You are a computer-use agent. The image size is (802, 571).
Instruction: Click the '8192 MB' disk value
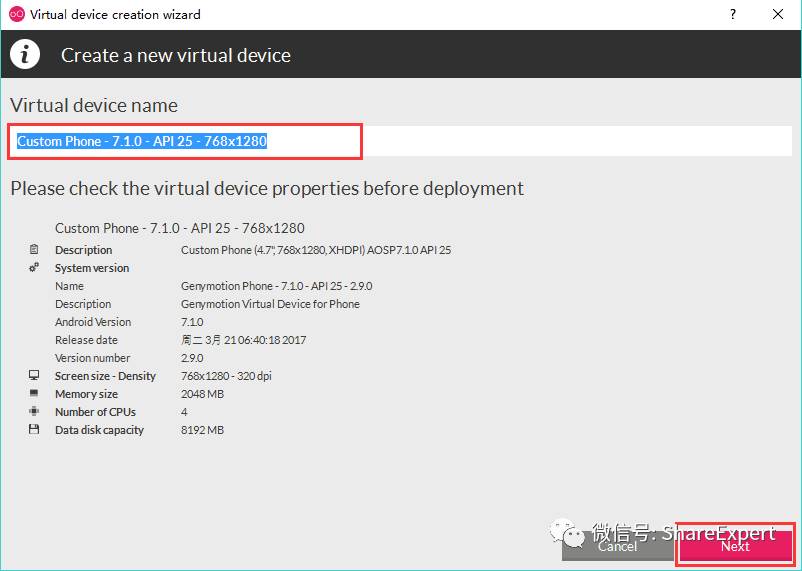point(203,430)
